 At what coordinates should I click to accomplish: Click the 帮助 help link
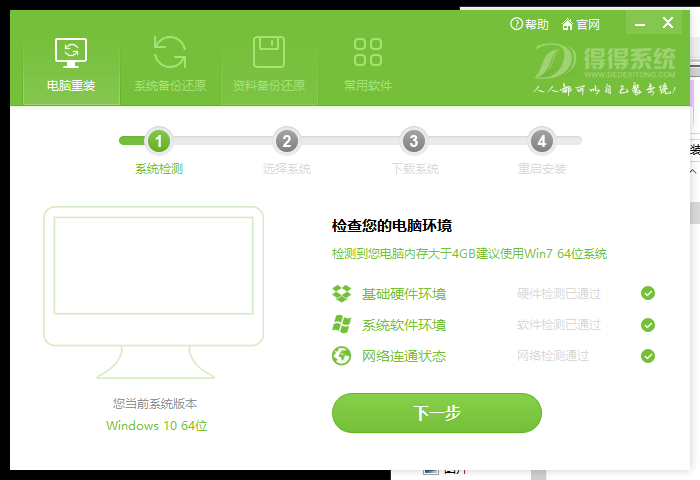[529, 24]
